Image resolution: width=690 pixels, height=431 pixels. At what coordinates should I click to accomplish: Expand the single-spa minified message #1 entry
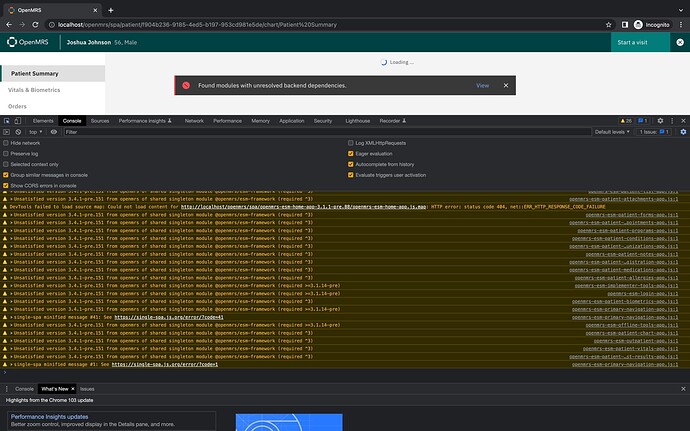(11, 365)
